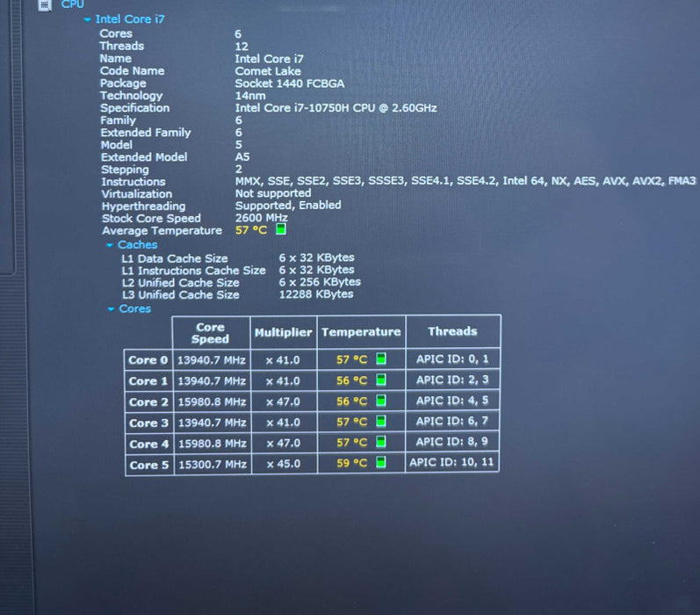The width and height of the screenshot is (700, 615).
Task: Click APIC ID: 10, 11 cell
Action: coord(451,462)
